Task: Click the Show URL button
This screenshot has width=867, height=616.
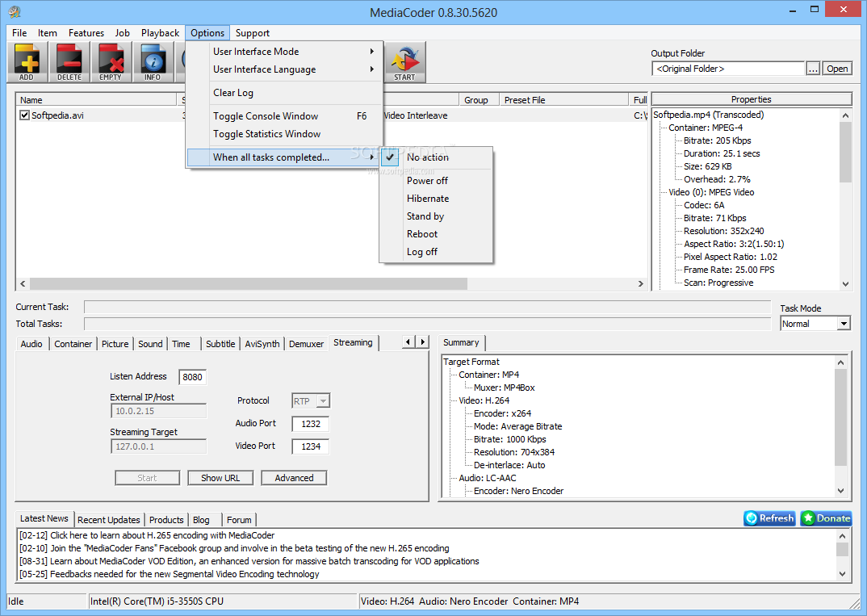Action: 220,478
